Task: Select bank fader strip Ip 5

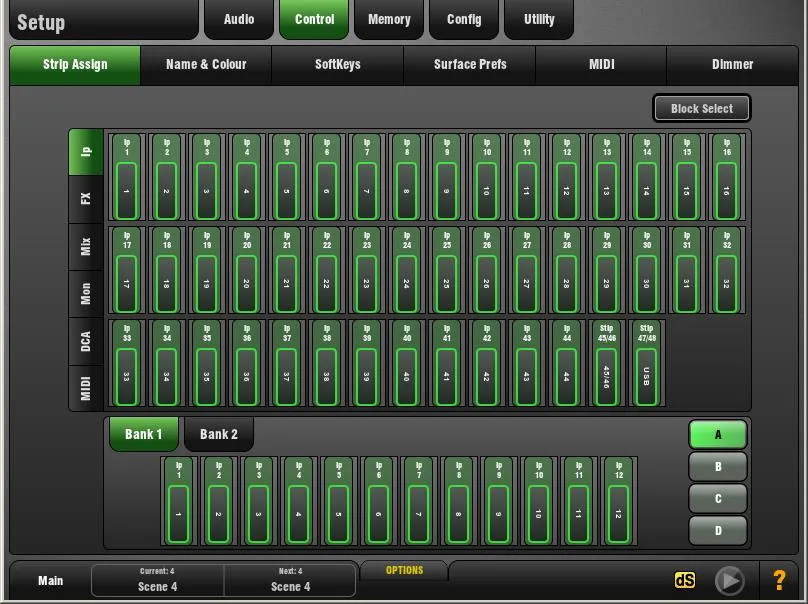Action: pyautogui.click(x=339, y=501)
